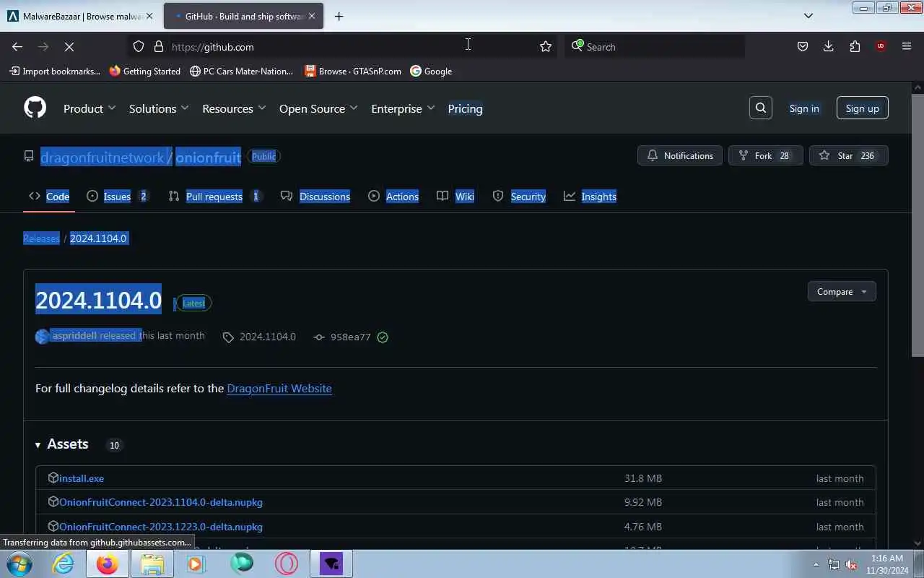The image size is (924, 578).
Task: Collapse the Assets section
Action: [62, 444]
